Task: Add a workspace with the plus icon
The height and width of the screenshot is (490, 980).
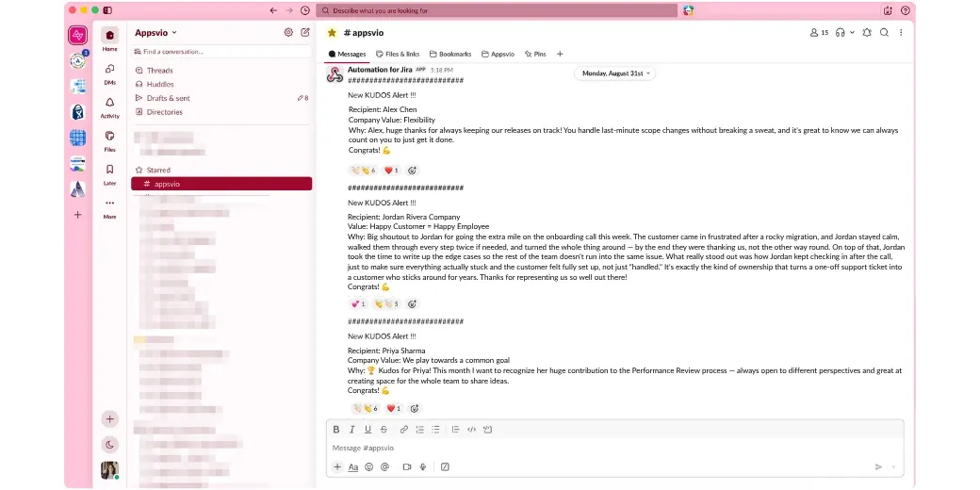Action: coord(77,215)
